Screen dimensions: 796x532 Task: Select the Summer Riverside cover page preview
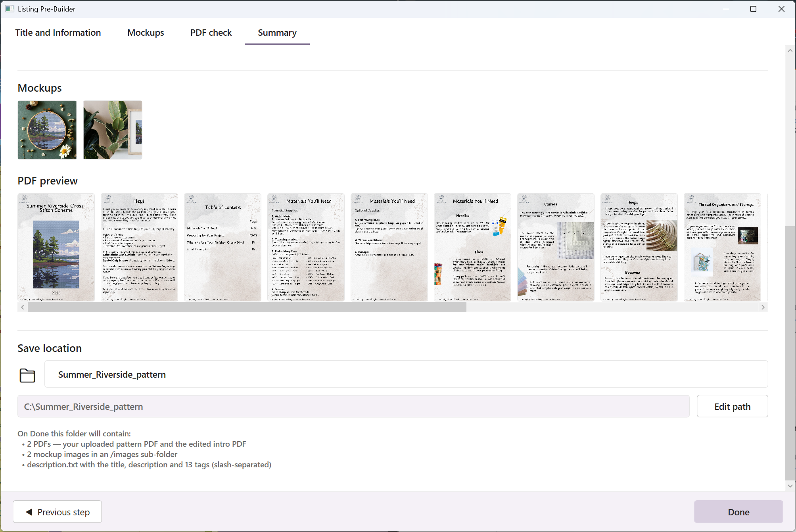tap(56, 247)
